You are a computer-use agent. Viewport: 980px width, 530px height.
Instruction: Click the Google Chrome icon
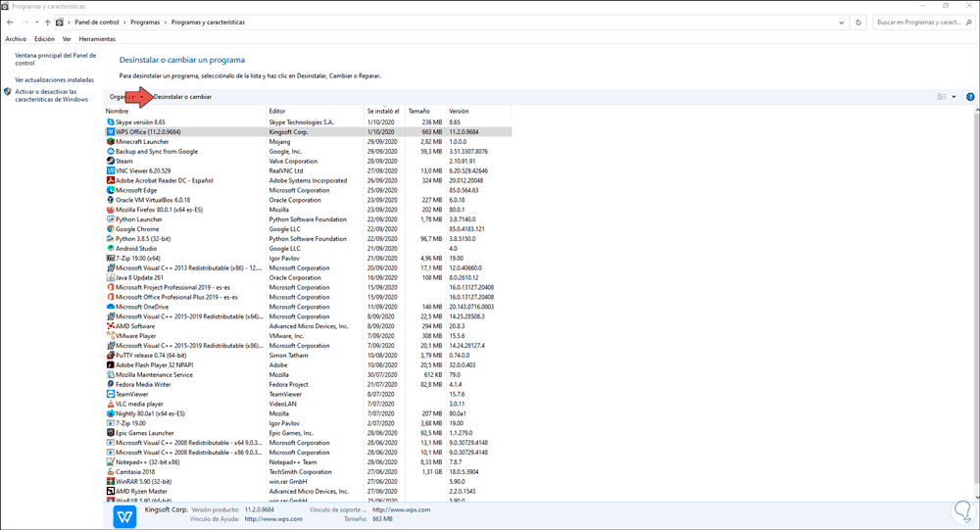111,229
